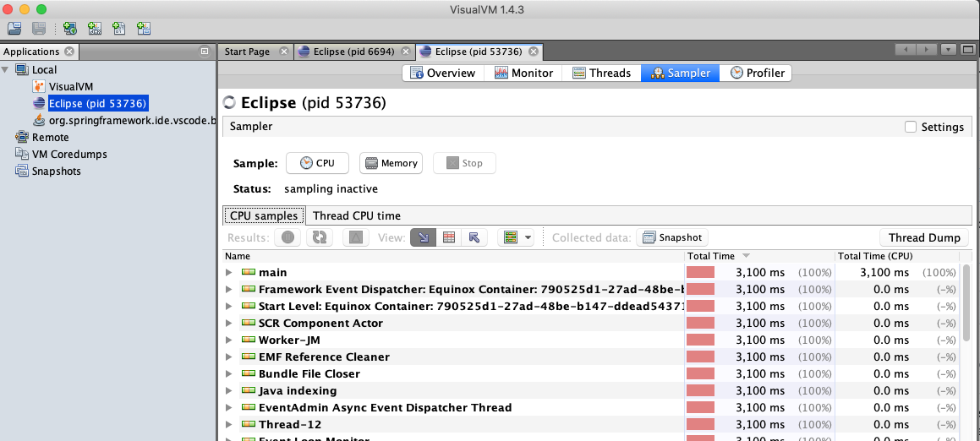Expand the Worker-JM thread row
Viewport: 980px width, 441px height.
click(x=229, y=340)
